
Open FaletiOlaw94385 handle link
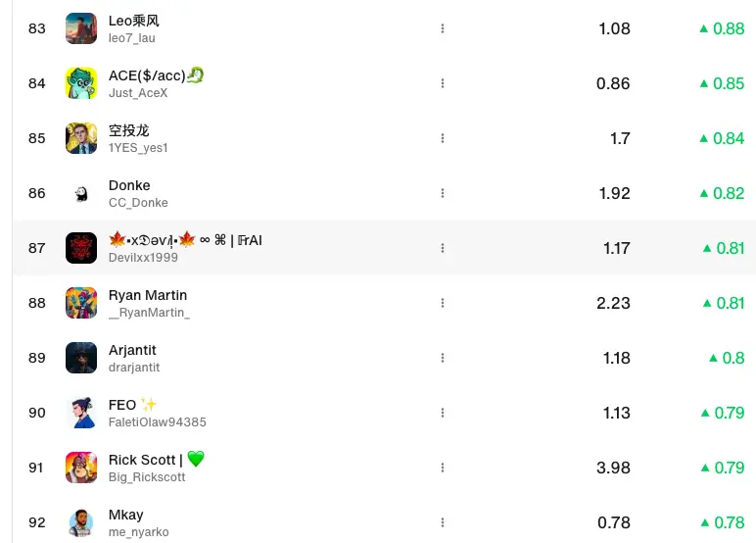pos(158,422)
